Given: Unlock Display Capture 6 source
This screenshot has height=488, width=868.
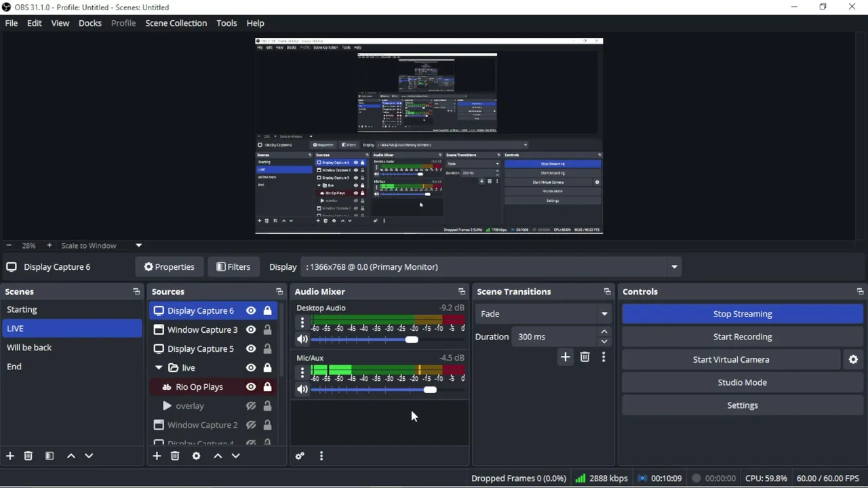Looking at the screenshot, I should [268, 311].
